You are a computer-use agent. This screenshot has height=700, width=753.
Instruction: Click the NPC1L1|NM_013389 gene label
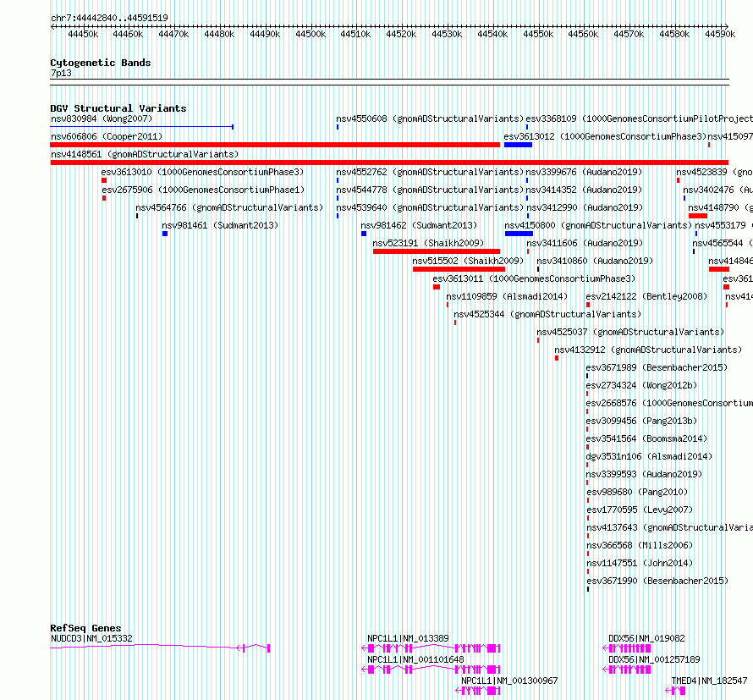click(408, 638)
